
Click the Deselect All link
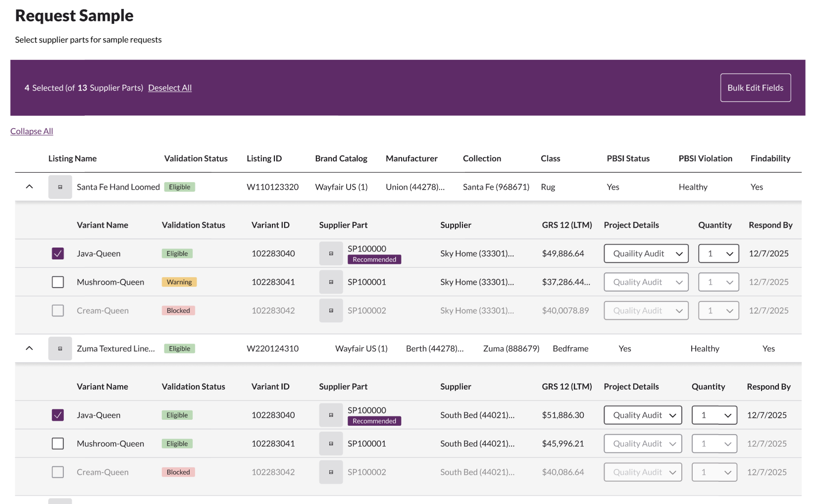pos(170,88)
